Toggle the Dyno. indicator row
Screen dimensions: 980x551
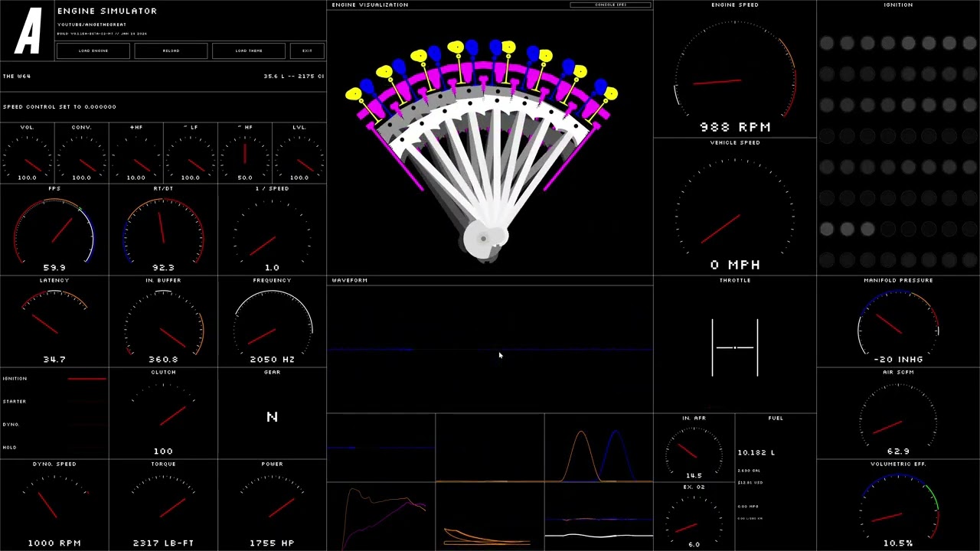point(54,425)
